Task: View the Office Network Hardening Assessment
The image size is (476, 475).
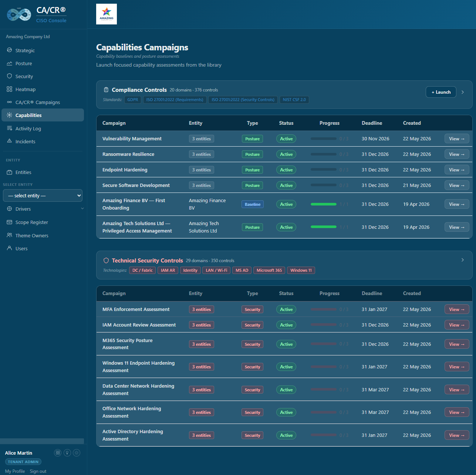Action: tap(457, 412)
